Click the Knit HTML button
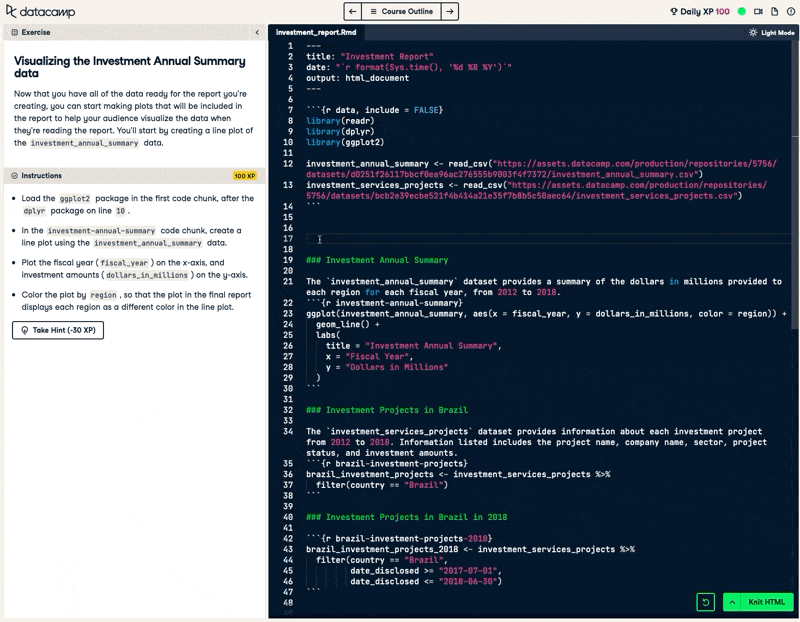The height and width of the screenshot is (622, 800). coord(767,602)
